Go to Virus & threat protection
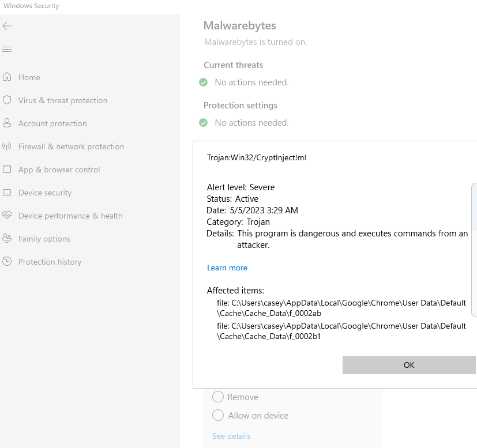 click(x=63, y=100)
